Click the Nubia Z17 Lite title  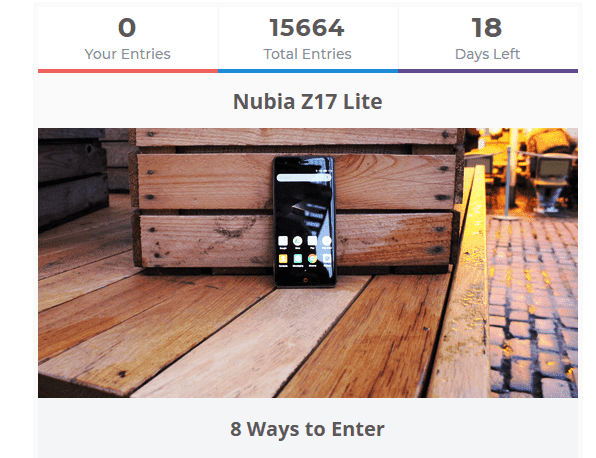coord(308,101)
